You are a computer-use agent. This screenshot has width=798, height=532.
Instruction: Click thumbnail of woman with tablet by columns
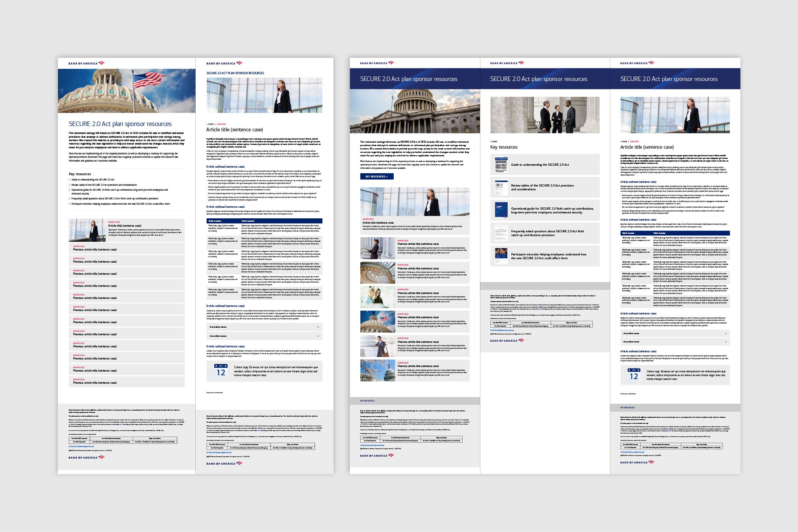tap(378, 248)
